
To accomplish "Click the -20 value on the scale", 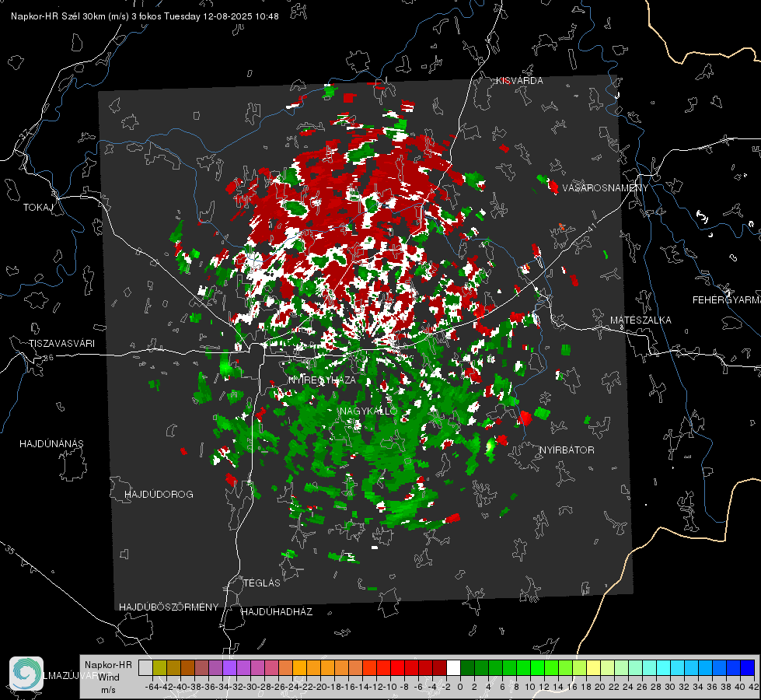I will click(x=320, y=687).
